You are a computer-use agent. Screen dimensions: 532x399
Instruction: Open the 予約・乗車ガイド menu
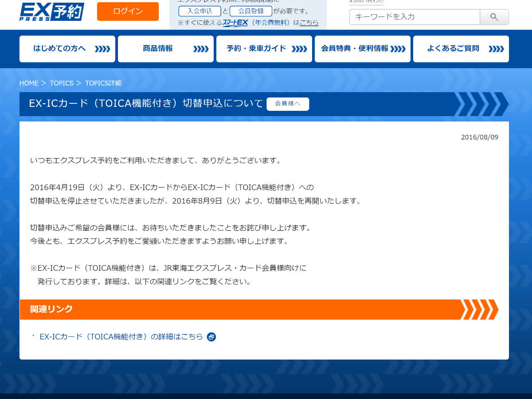264,49
